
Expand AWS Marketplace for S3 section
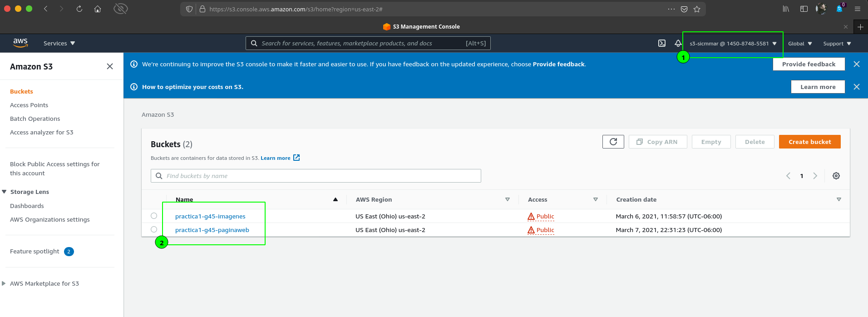click(x=4, y=283)
